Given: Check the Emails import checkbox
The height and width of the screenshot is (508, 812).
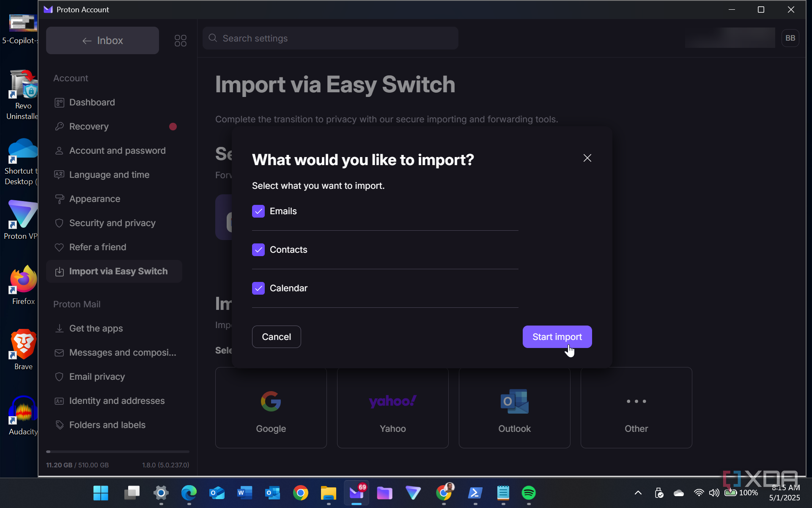Looking at the screenshot, I should [x=258, y=211].
